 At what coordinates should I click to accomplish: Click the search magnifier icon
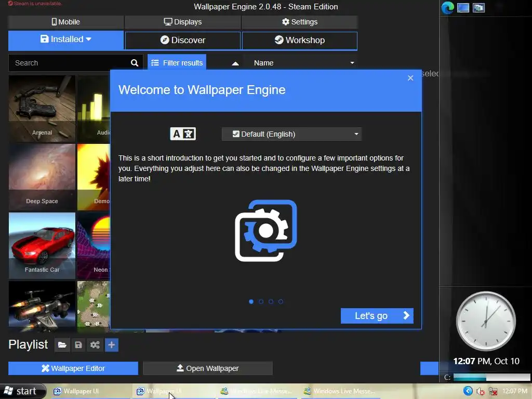[x=135, y=63]
